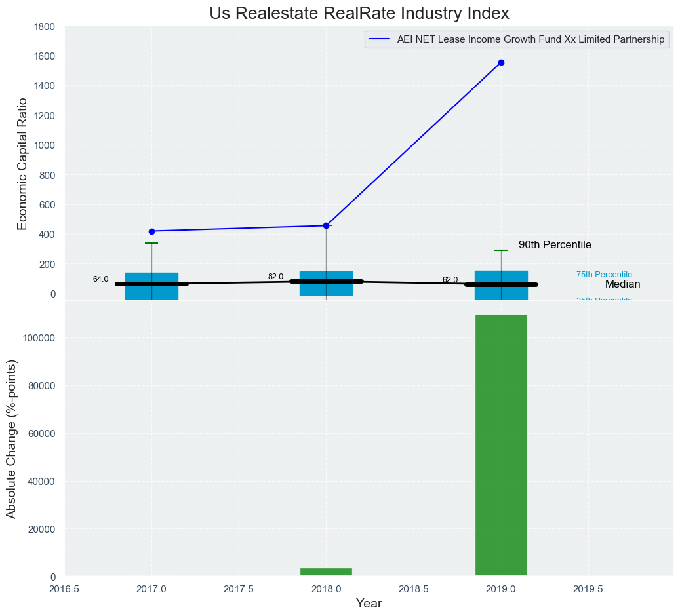The width and height of the screenshot is (680, 616).
Task: Click the 62.0 median value label
Action: coord(450,280)
